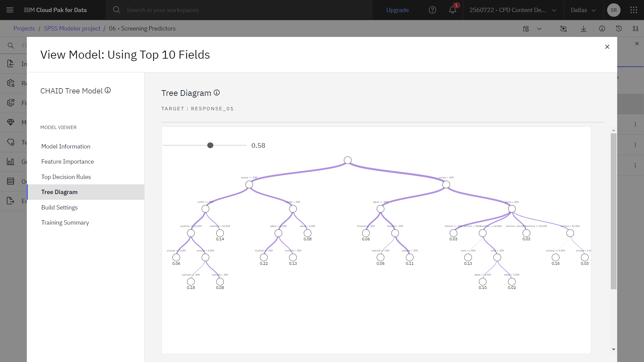Viewport: 644px width, 362px height.
Task: Select the Feature Importance view icon
Action: pyautogui.click(x=67, y=161)
